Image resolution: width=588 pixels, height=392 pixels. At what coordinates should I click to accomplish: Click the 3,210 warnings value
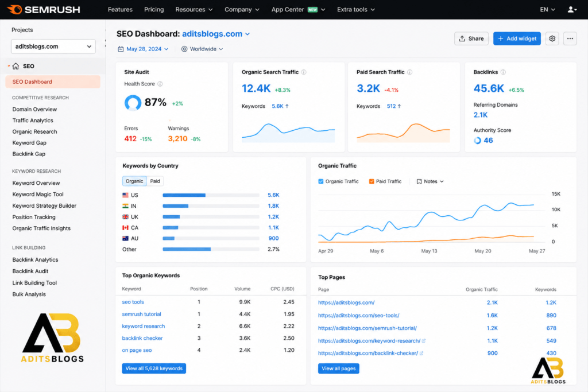pyautogui.click(x=177, y=139)
